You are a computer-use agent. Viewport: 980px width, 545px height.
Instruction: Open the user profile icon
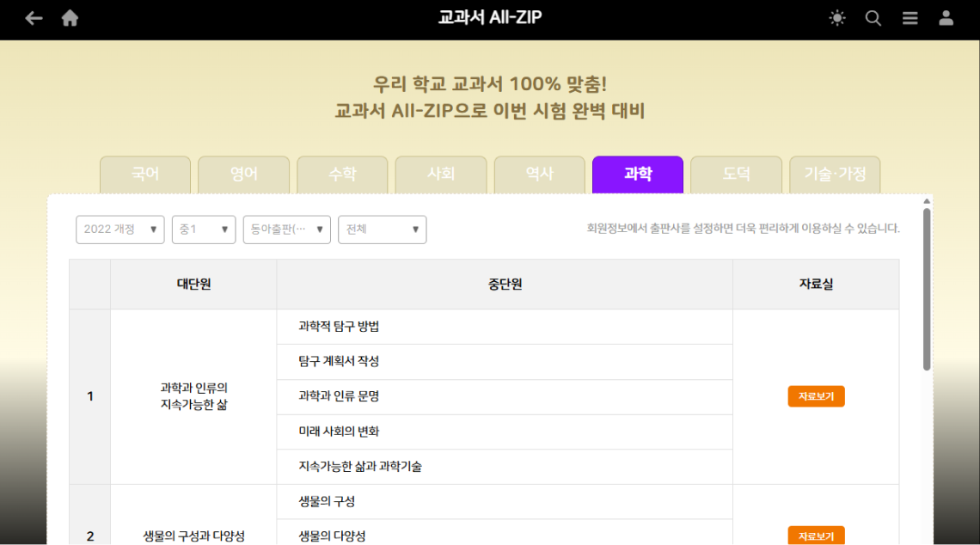click(x=946, y=17)
